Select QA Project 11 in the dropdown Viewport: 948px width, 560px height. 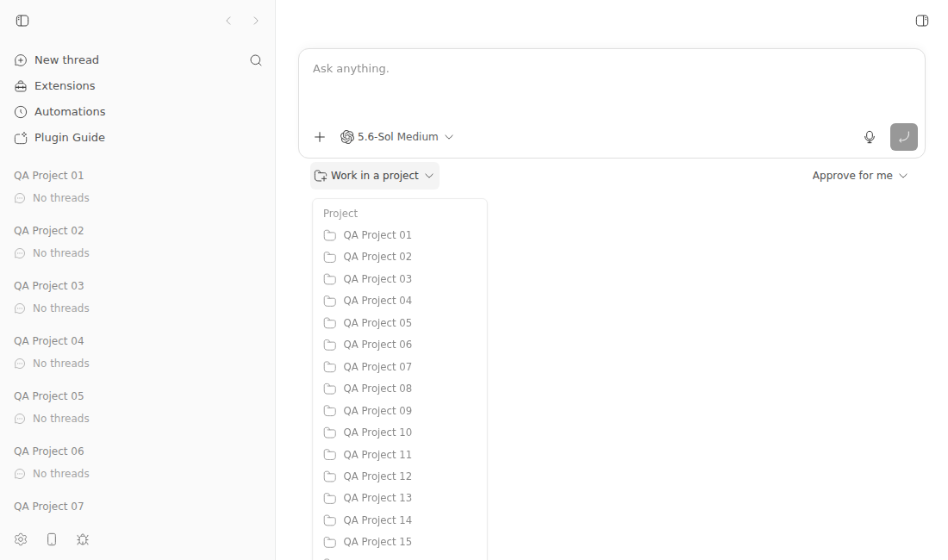(x=400, y=454)
